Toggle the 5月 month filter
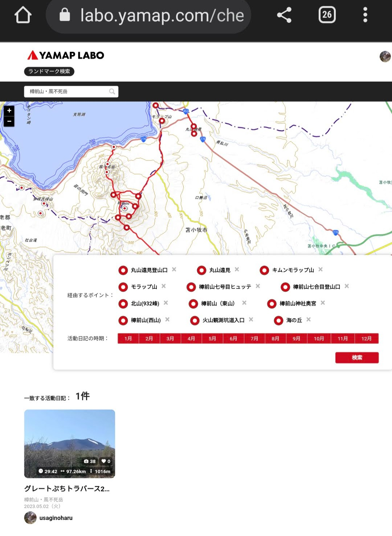This screenshot has height=536, width=392. 212,339
